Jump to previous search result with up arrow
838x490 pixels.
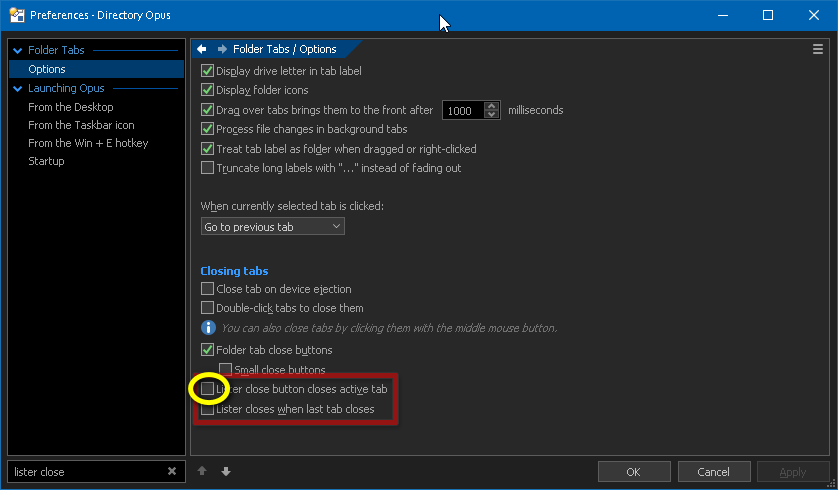202,471
